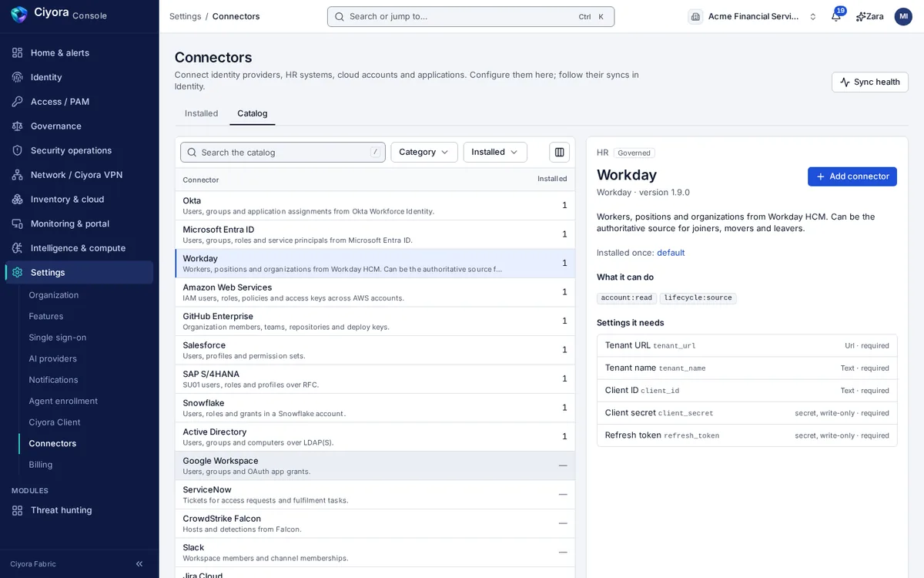Open the Agent enrollment settings page
The height and width of the screenshot is (578, 924).
pos(63,401)
